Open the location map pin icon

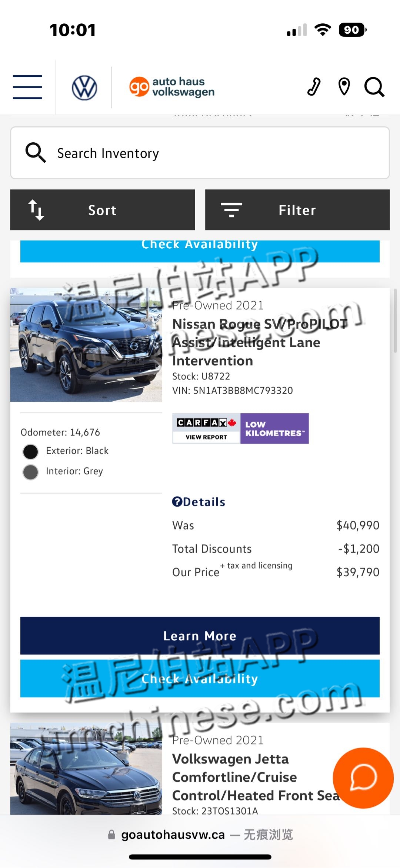[x=344, y=87]
